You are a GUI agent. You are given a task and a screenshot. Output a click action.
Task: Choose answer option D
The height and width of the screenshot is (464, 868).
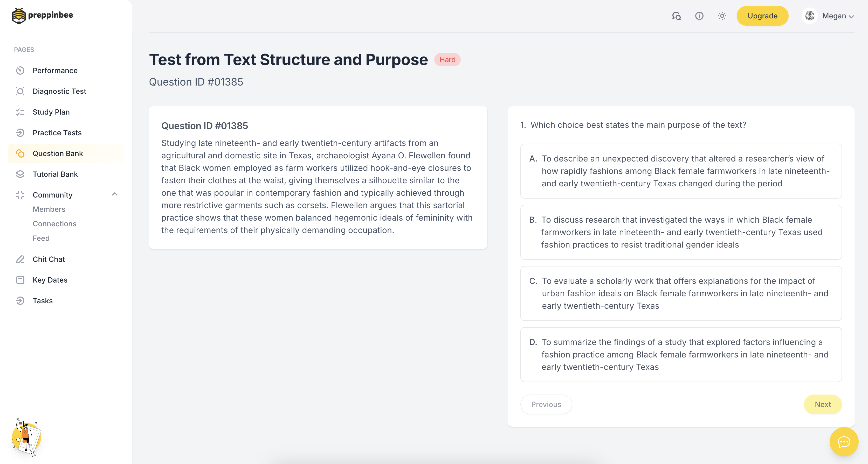(681, 355)
